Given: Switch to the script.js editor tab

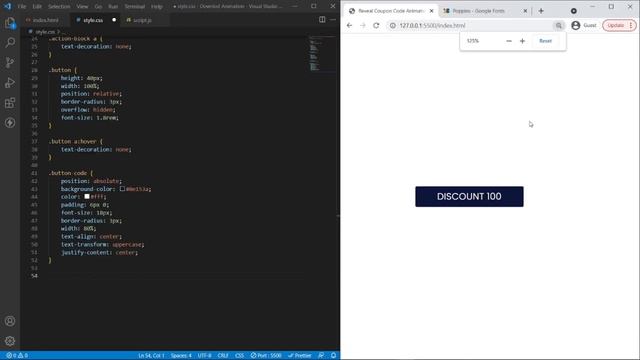Looking at the screenshot, I should point(142,20).
